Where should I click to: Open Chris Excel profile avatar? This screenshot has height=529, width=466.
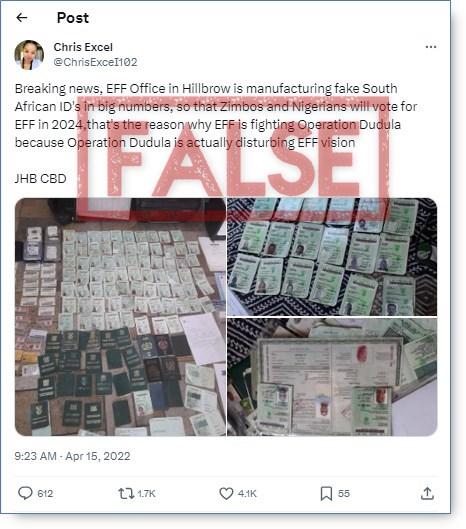[x=29, y=55]
